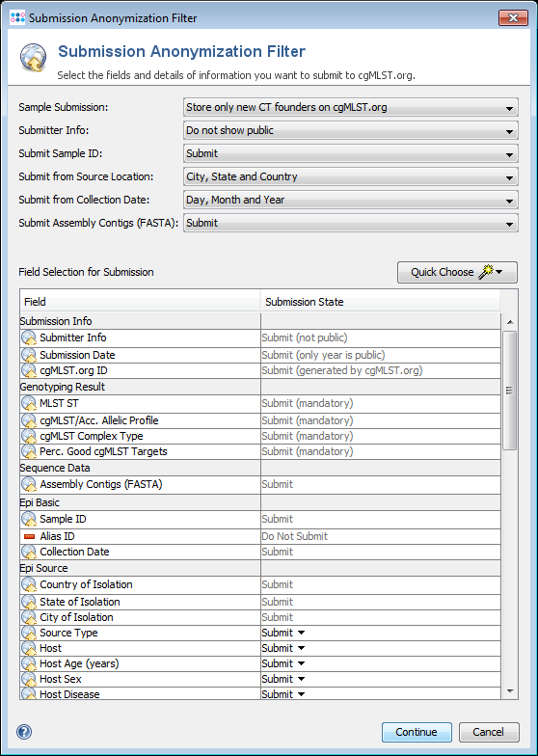Click the globe icon beside Submitter Info
Viewport: 538px width, 756px height.
tap(29, 338)
